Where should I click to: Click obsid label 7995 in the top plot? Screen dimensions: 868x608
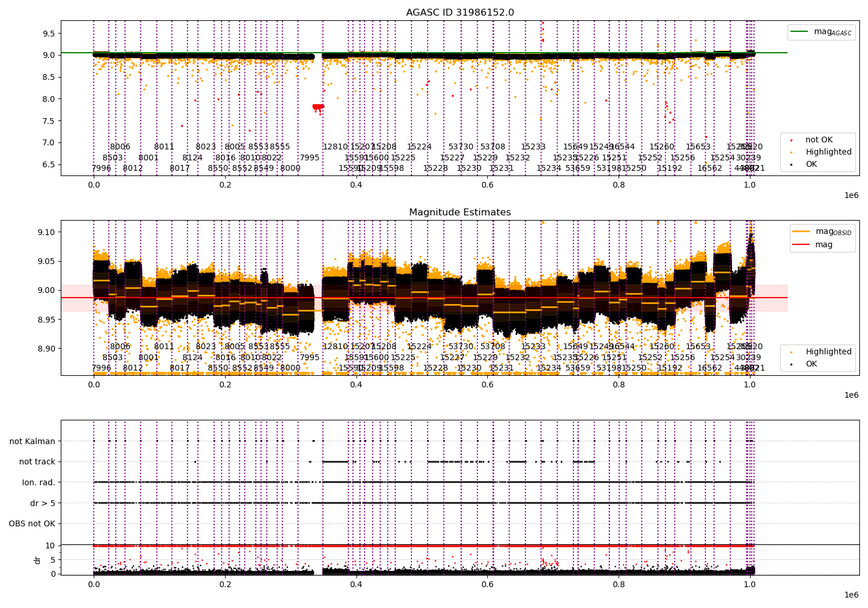tap(310, 158)
